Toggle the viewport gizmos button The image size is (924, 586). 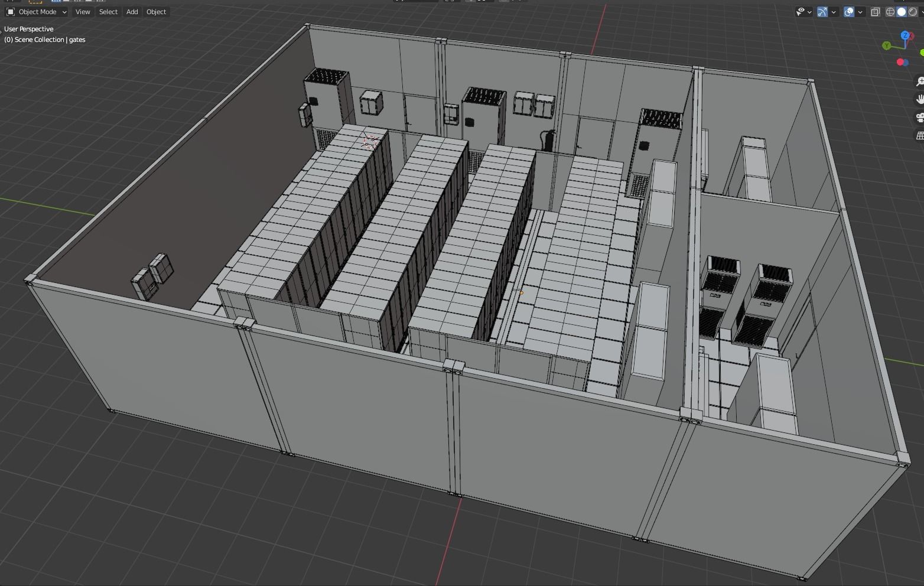[x=822, y=12]
